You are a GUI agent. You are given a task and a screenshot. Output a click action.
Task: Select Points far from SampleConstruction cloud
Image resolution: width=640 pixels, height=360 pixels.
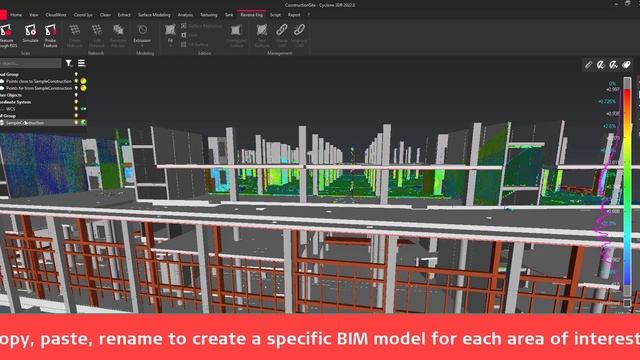coord(39,88)
